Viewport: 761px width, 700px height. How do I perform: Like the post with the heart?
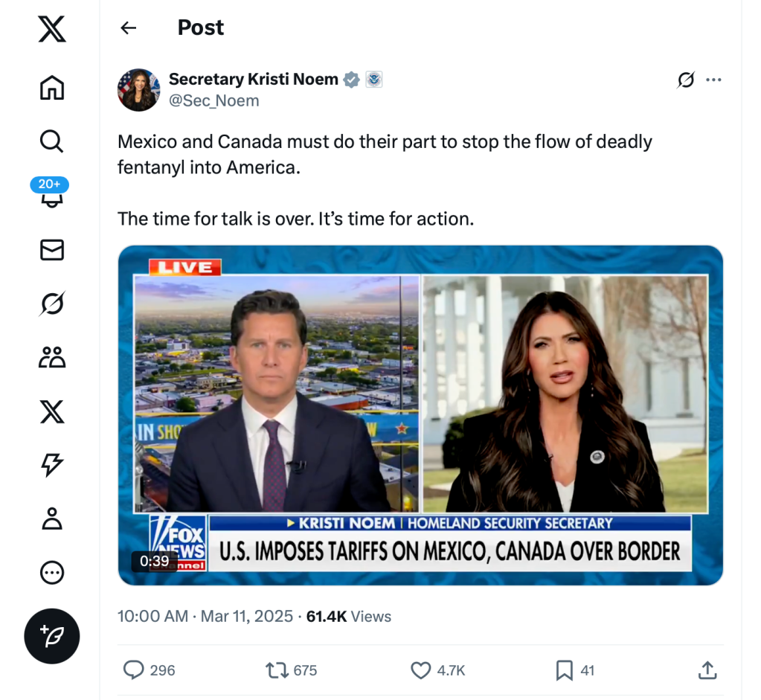pyautogui.click(x=421, y=670)
